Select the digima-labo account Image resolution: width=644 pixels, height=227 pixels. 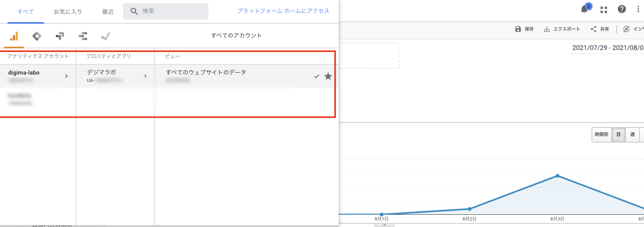pyautogui.click(x=38, y=76)
